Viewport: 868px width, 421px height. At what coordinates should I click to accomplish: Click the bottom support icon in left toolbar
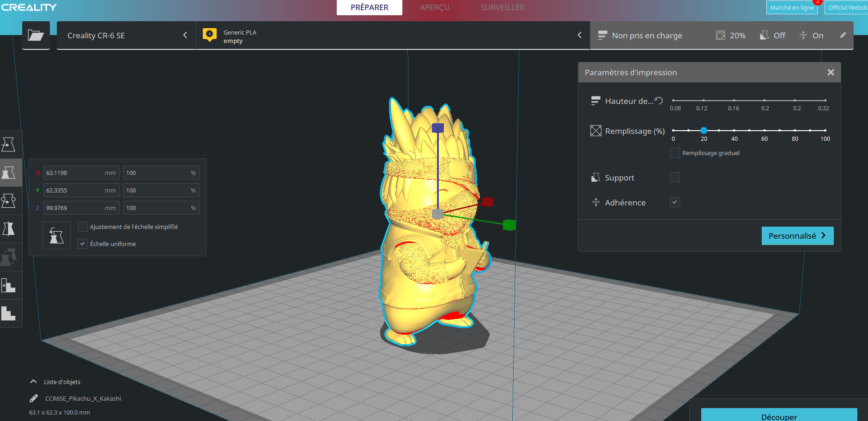9,313
